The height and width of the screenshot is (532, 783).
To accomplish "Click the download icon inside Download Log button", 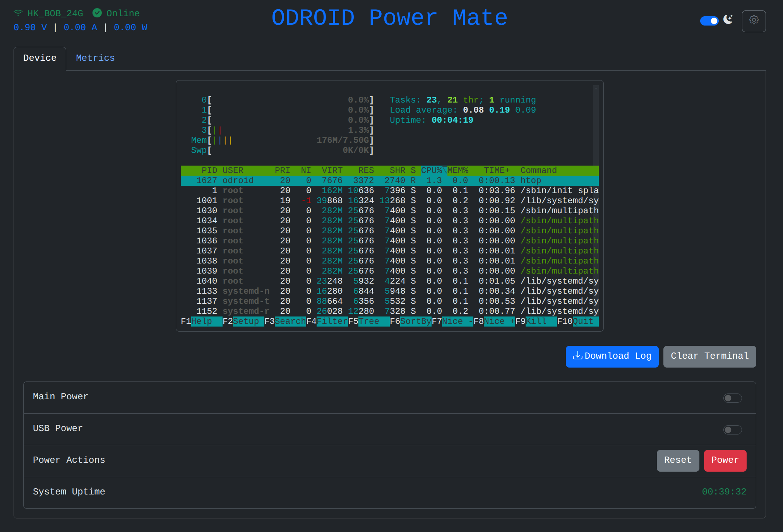I will coord(578,356).
